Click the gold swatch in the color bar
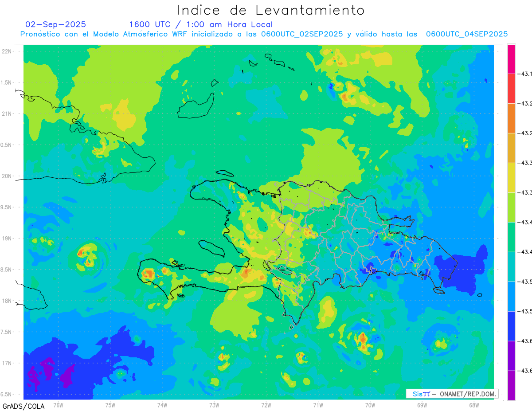This screenshot has width=532, height=411. [x=511, y=148]
